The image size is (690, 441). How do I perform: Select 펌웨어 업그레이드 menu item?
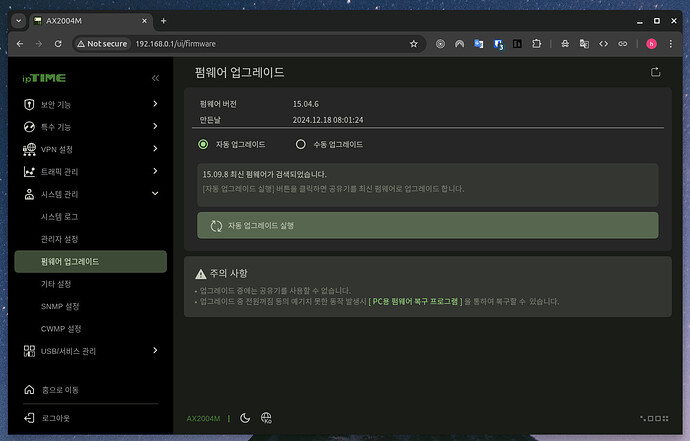point(91,261)
